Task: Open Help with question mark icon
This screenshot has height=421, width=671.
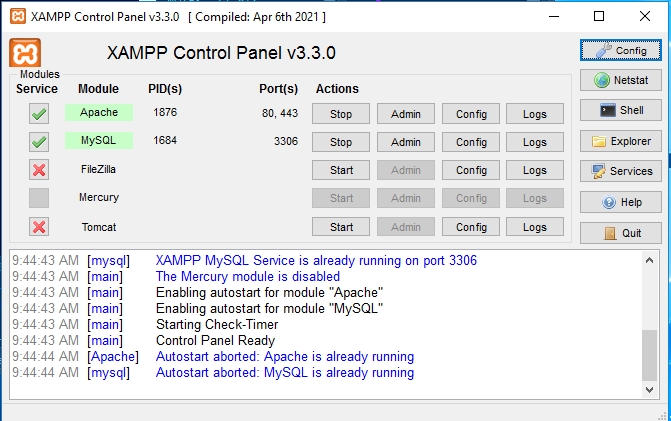Action: pos(620,202)
